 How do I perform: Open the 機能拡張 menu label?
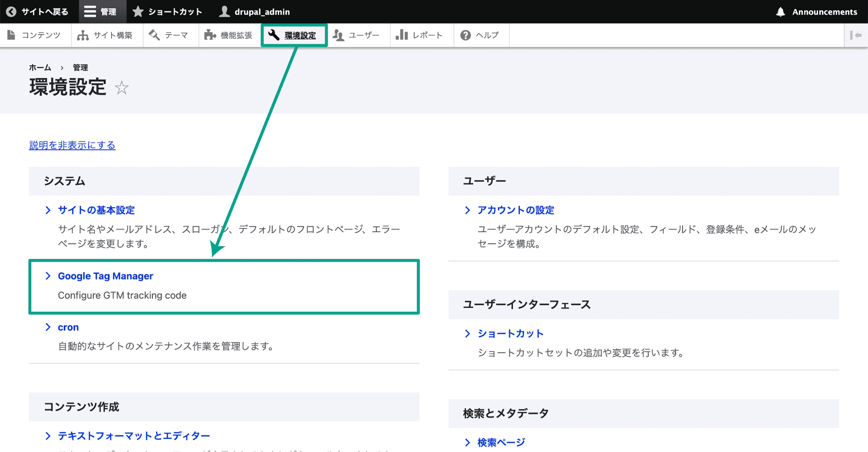pyautogui.click(x=236, y=35)
